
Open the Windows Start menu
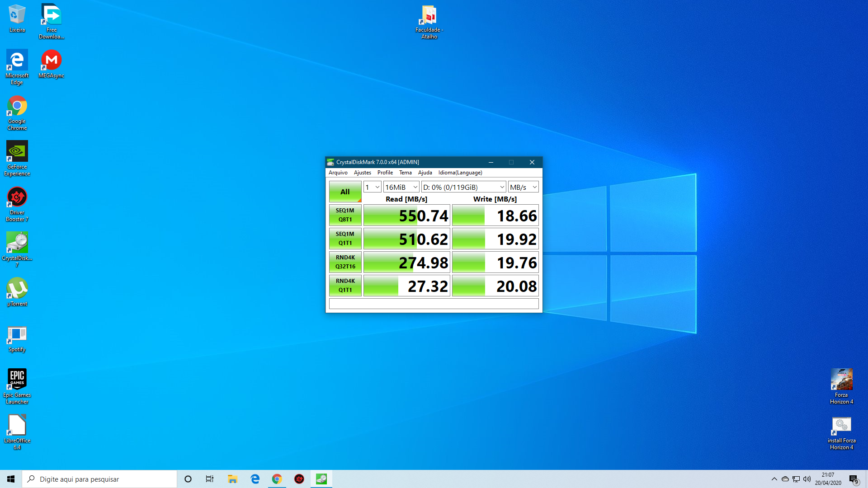point(11,479)
